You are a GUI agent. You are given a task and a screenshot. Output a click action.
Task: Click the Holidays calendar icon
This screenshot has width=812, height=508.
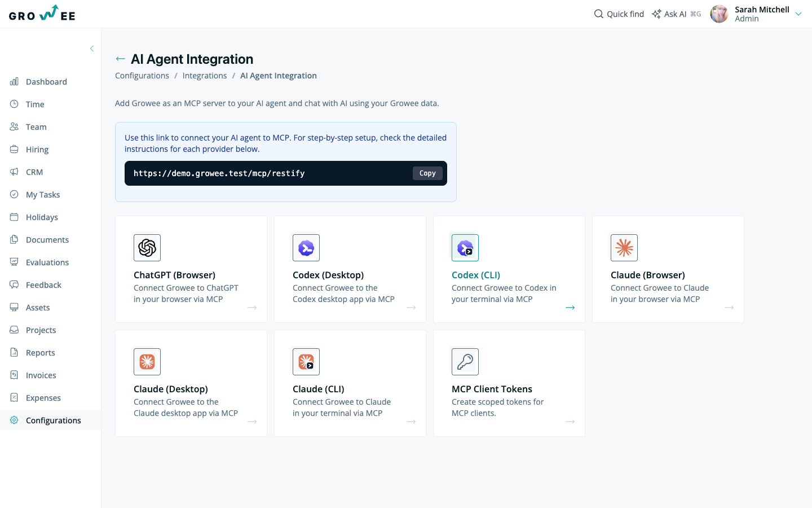[x=14, y=217]
